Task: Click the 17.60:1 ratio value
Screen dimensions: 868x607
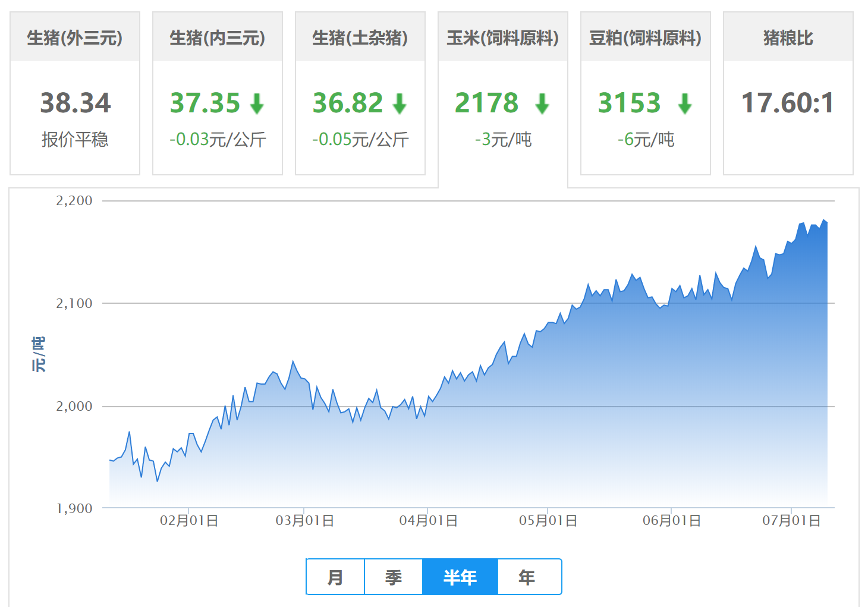Action: point(788,103)
